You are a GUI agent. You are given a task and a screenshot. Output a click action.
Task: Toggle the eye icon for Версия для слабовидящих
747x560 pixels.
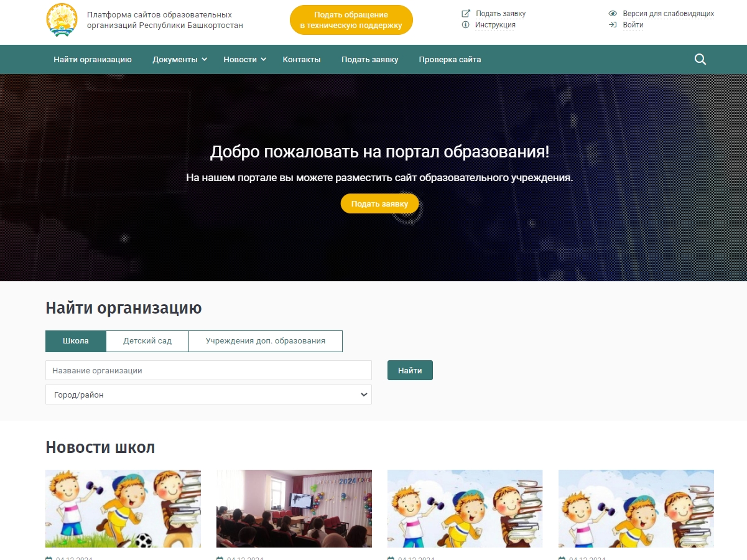tap(612, 12)
